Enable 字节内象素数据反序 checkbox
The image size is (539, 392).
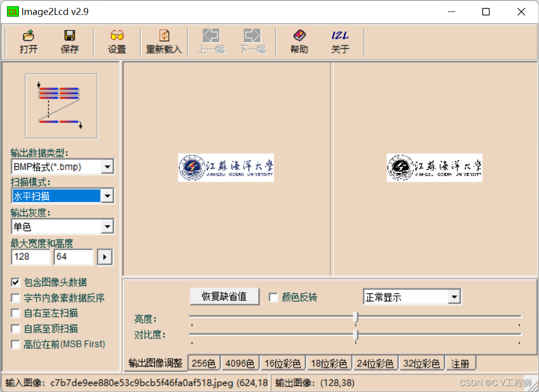(15, 298)
